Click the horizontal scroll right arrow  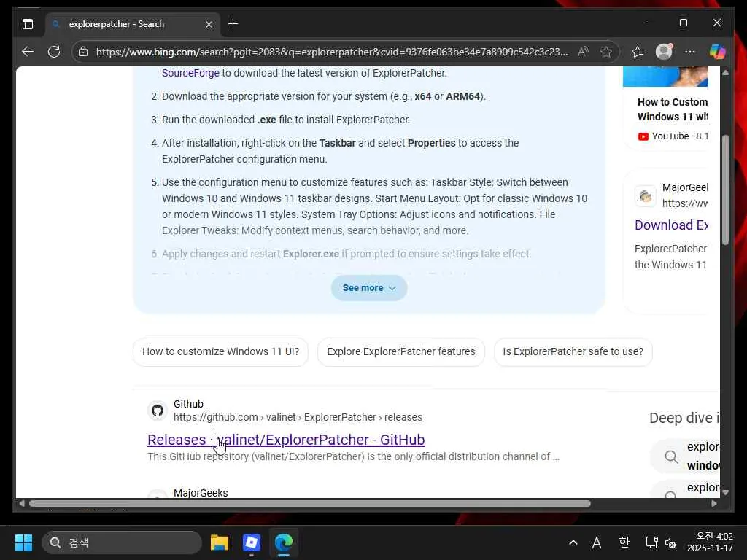(x=713, y=503)
